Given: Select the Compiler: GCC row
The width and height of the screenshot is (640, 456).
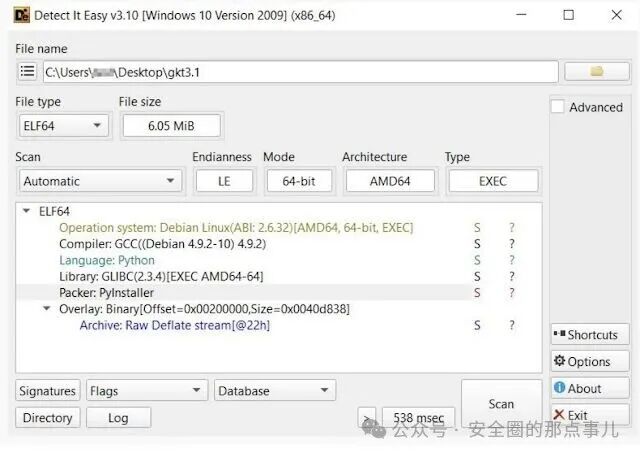Looking at the screenshot, I should click(x=162, y=244).
